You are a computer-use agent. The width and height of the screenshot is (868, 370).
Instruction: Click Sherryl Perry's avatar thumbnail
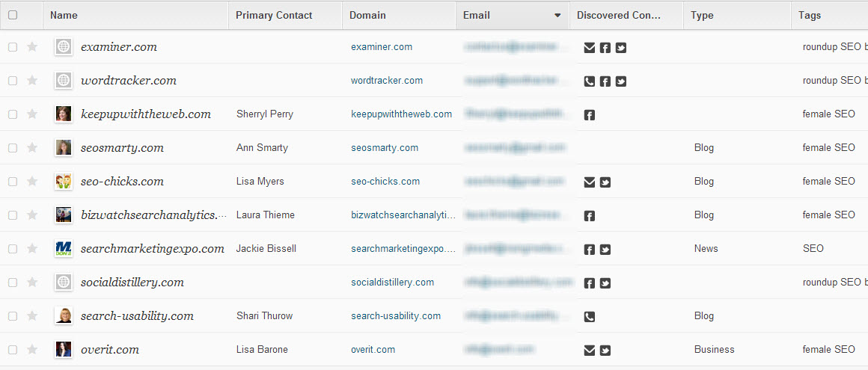click(64, 114)
